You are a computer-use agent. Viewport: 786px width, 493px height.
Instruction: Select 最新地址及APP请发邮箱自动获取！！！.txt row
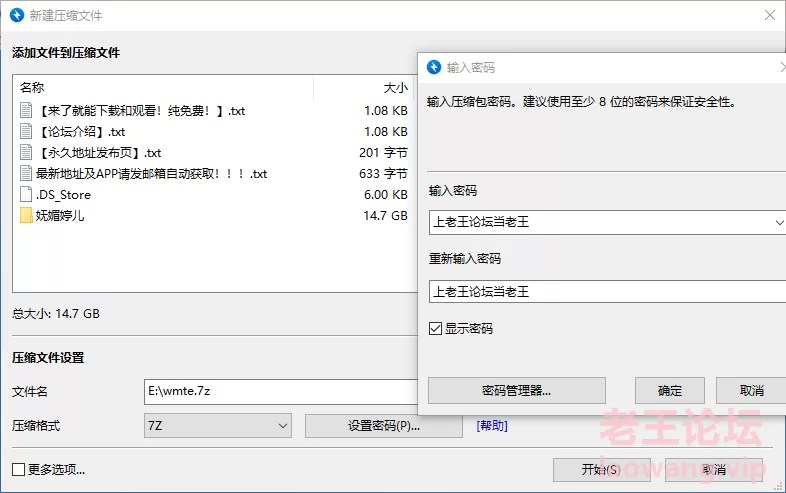(215, 174)
